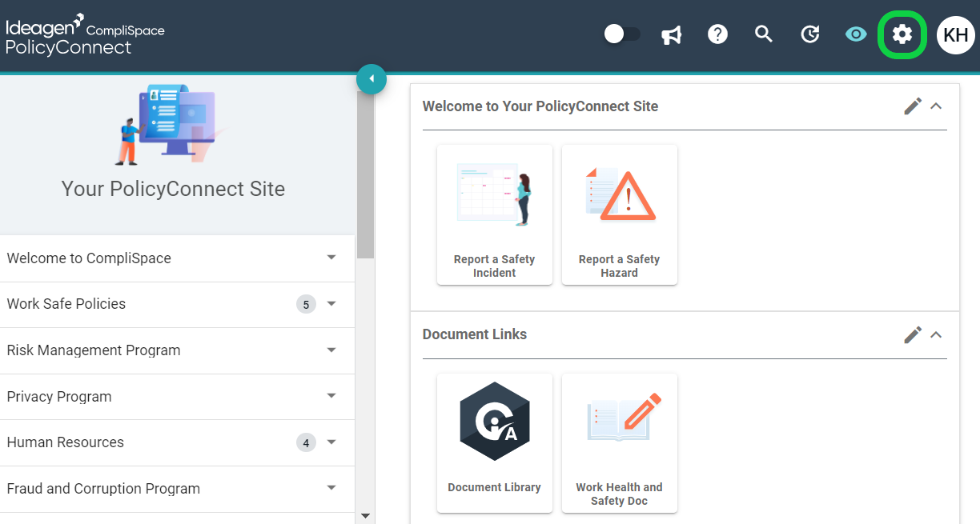
Task: Collapse the sidebar with teal arrow button
Action: click(x=372, y=78)
